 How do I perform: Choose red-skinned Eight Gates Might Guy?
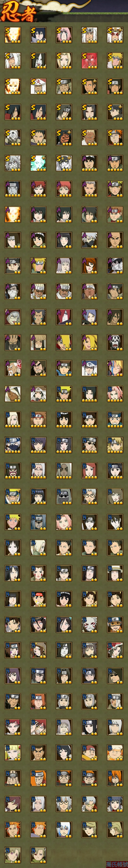click(89, 61)
